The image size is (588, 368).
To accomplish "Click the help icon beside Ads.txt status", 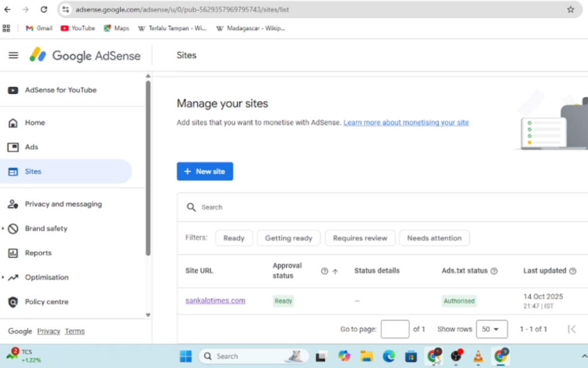I will (494, 271).
